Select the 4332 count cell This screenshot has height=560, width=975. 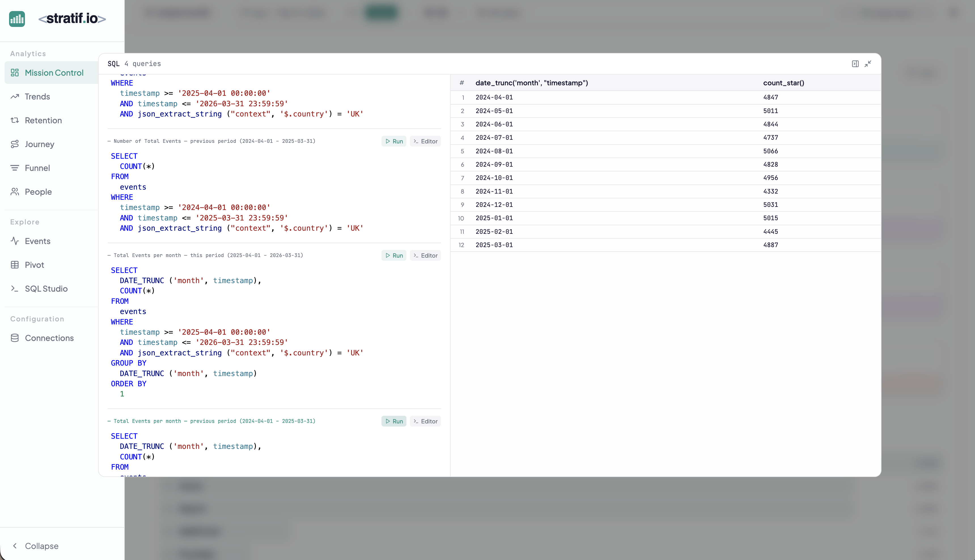coord(770,191)
